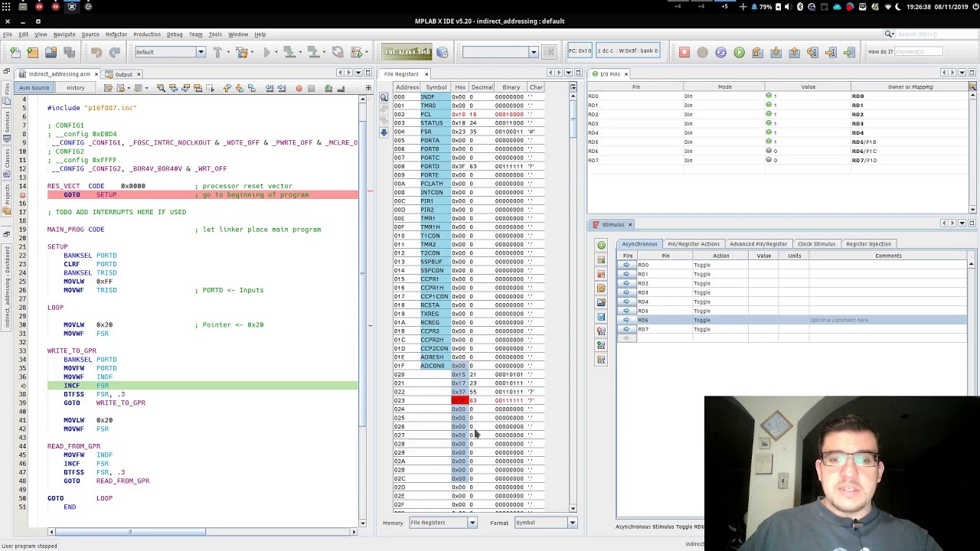
Task: Click the Set PC at Cursor icon
Action: tap(831, 52)
